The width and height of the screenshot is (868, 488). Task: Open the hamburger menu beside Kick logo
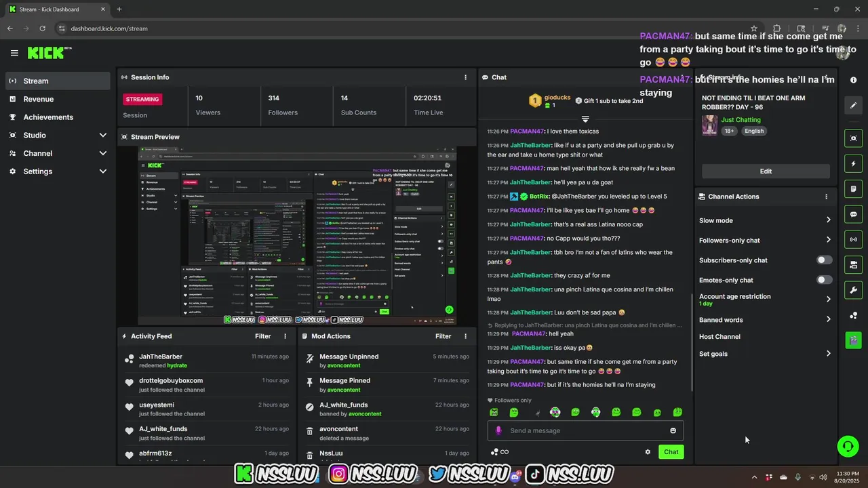[x=14, y=53]
